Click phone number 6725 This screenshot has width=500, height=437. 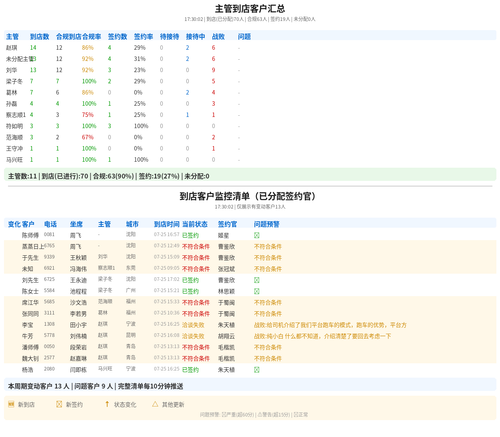49,279
